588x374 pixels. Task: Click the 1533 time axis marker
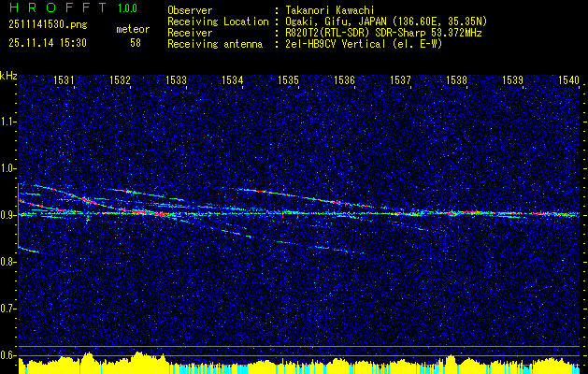(176, 79)
